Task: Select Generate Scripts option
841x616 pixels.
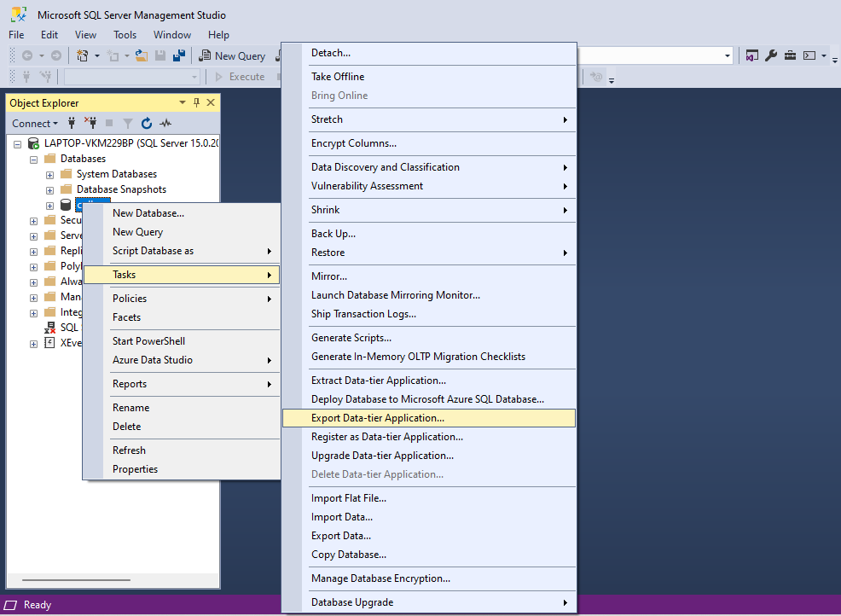Action: click(x=428, y=338)
